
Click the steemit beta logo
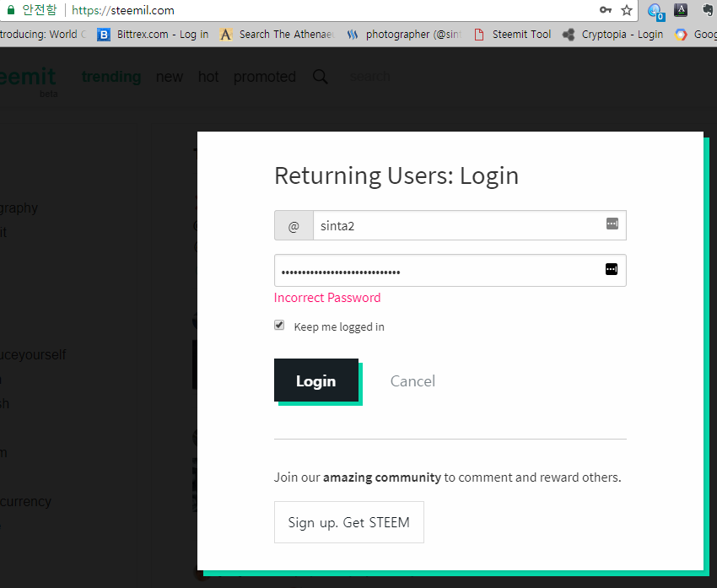coord(28,81)
